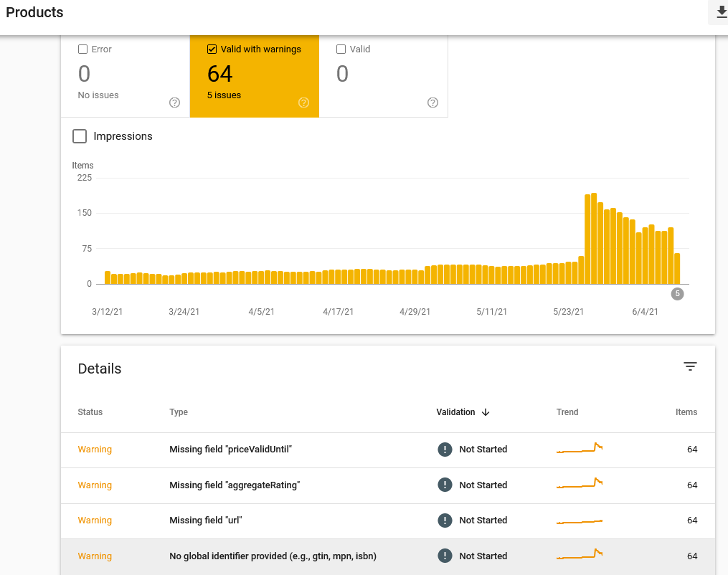
Task: Click the download export icon
Action: click(x=721, y=12)
